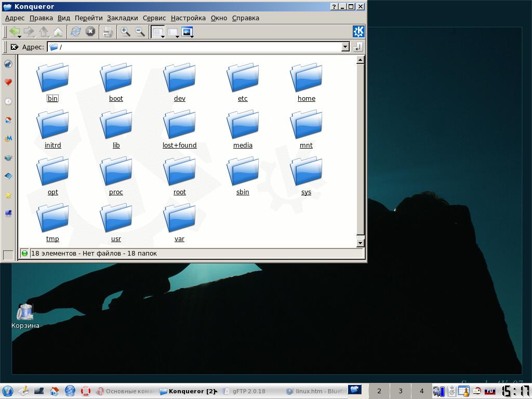Launch the web browser globe icon in the panel
Viewport: 532px width, 399px height.
click(70, 391)
